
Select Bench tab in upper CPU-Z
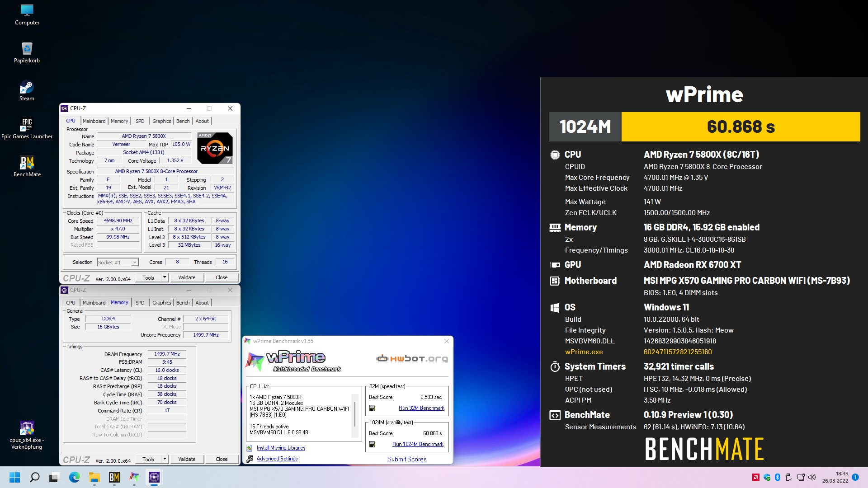(x=183, y=121)
